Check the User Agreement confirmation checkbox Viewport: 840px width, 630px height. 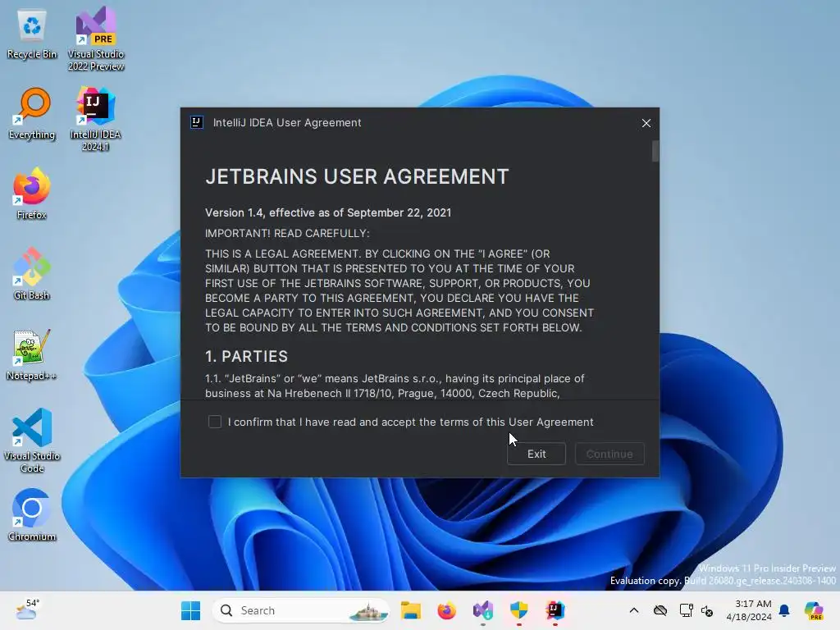(215, 422)
